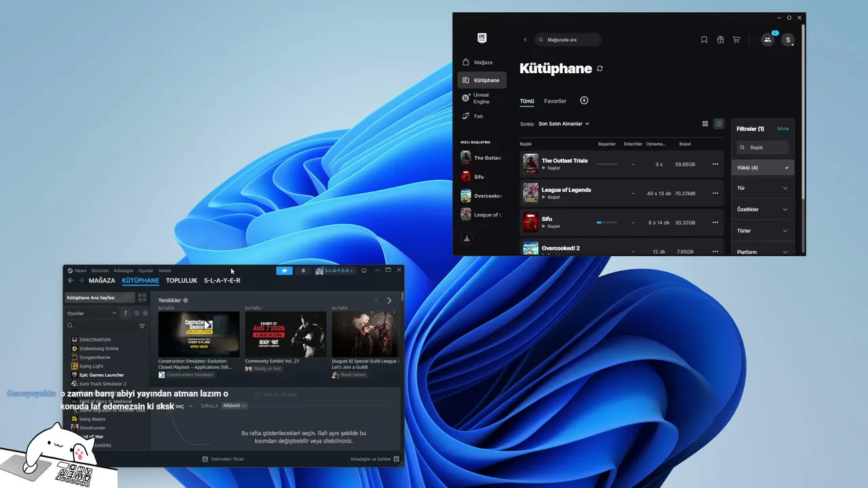
Task: Show next Steam news items
Action: (389, 300)
